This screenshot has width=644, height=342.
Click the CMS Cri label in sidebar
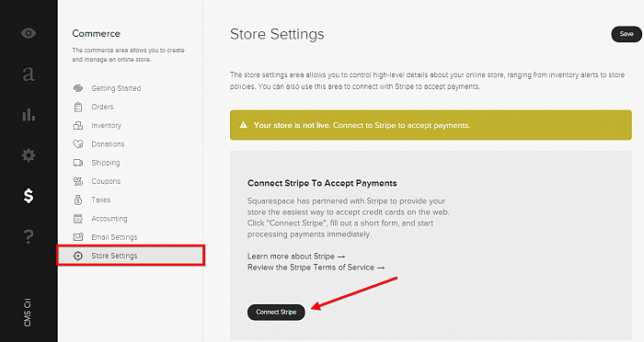pyautogui.click(x=28, y=313)
